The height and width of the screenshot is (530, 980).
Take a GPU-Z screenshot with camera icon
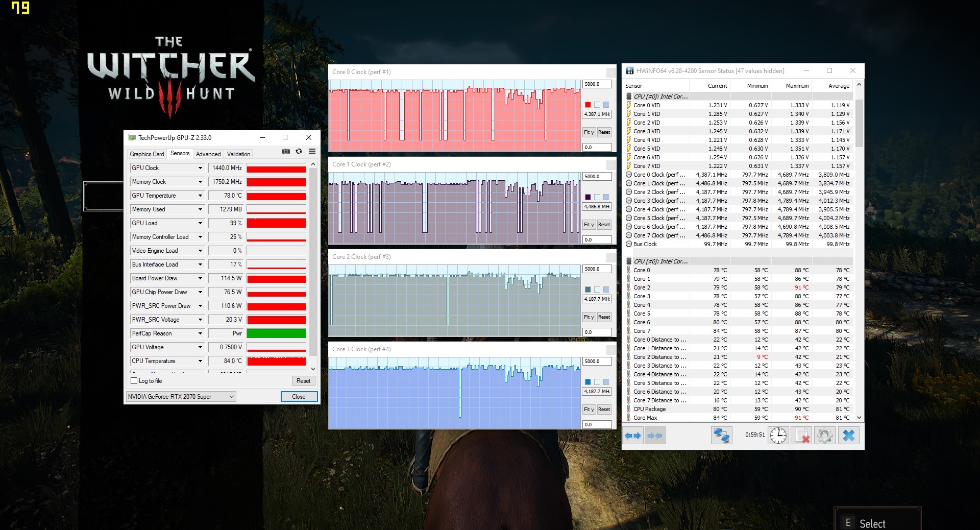pos(286,152)
